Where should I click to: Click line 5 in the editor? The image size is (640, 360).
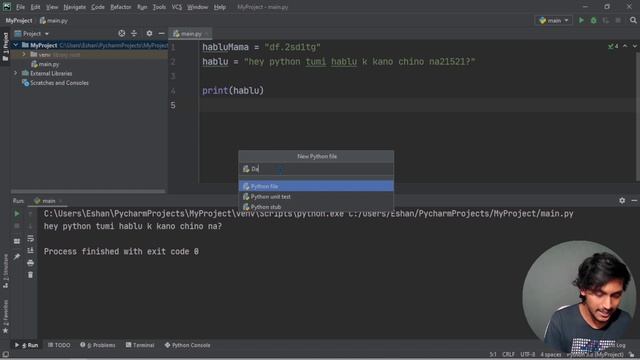[x=417, y=105]
